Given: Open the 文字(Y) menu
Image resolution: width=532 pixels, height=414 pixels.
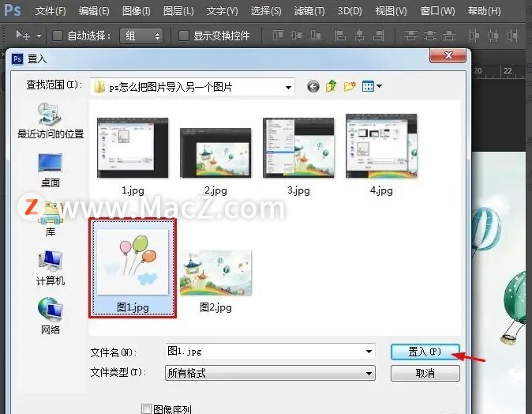Looking at the screenshot, I should click(x=223, y=11).
